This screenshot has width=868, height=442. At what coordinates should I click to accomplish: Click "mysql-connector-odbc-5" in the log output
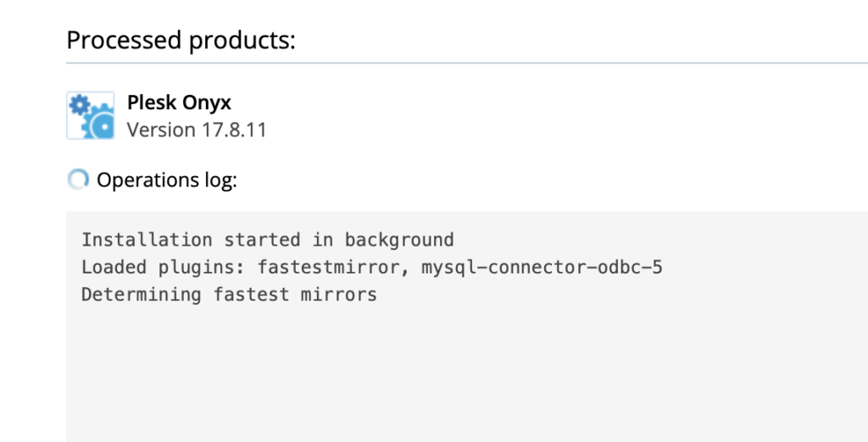[x=542, y=268]
